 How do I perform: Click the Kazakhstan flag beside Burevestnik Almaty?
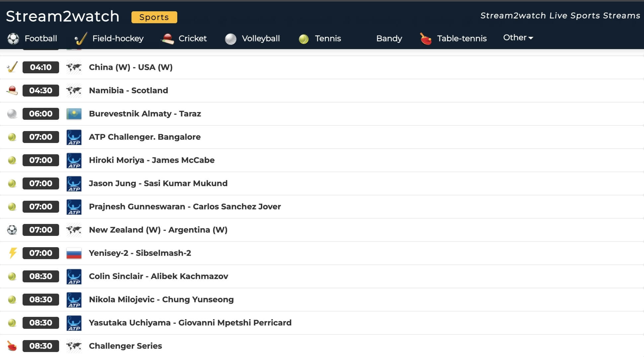point(74,114)
